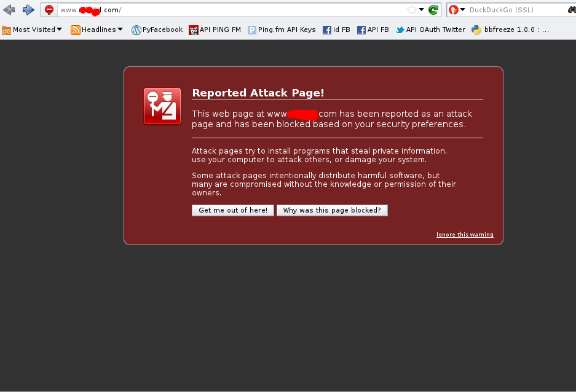Click the blocked-site icon in the address bar
576x392 pixels.
point(48,9)
